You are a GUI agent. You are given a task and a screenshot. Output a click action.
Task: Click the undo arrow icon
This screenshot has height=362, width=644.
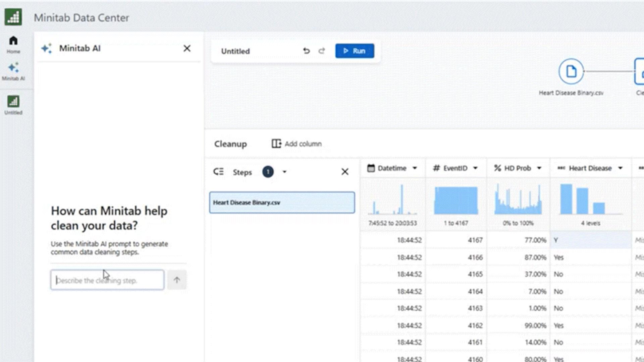(306, 51)
